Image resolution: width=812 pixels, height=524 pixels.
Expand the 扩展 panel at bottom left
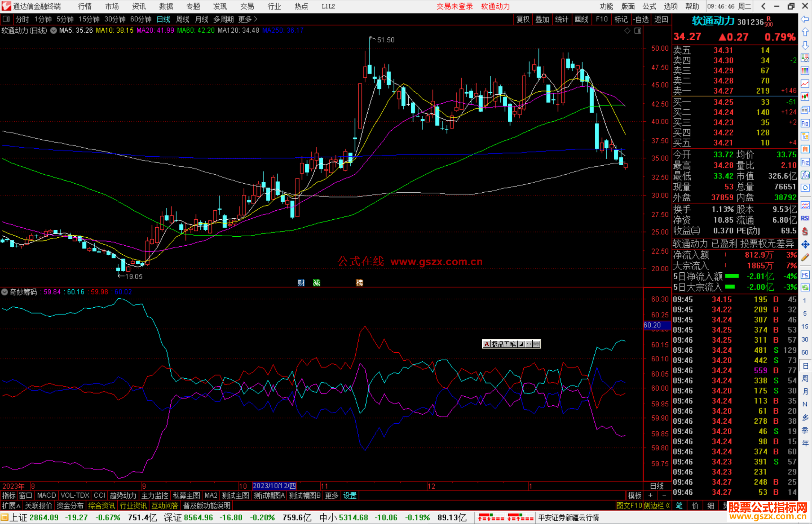pyautogui.click(x=11, y=506)
